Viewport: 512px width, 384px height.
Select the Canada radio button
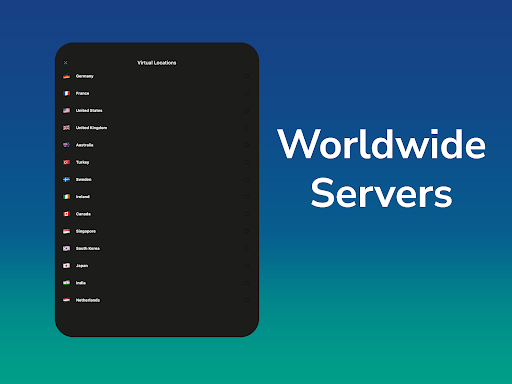246,214
